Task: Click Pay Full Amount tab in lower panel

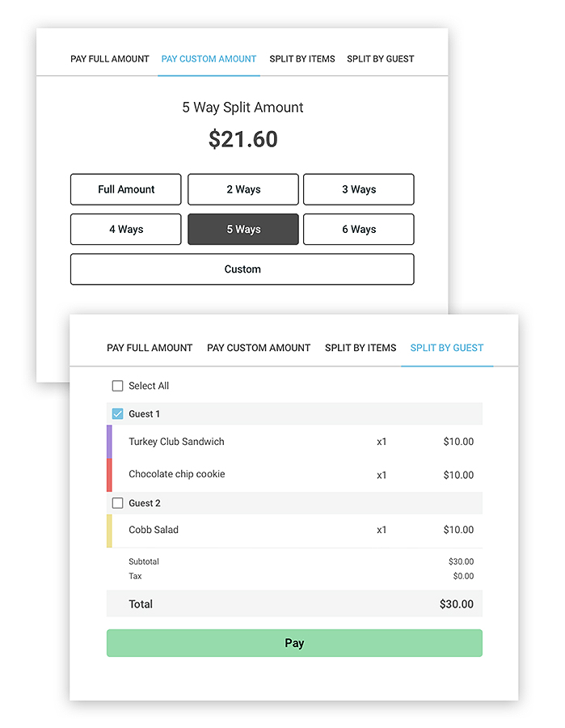Action: pos(150,348)
